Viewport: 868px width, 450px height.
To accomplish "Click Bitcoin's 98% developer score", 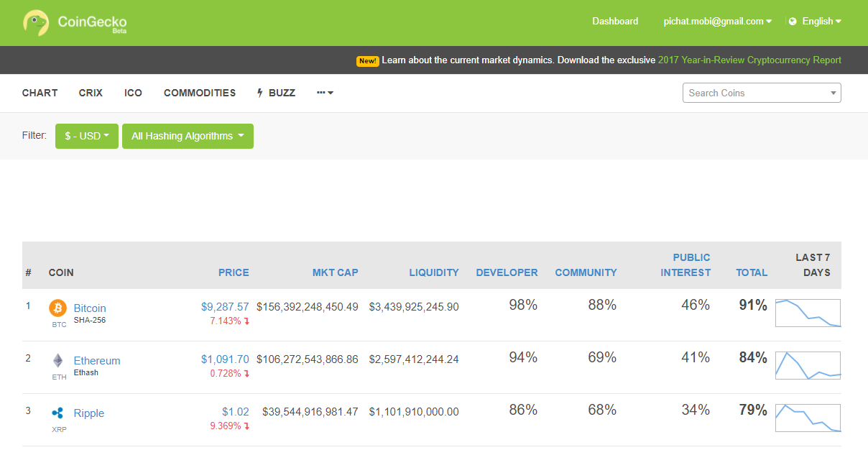I will tap(523, 305).
